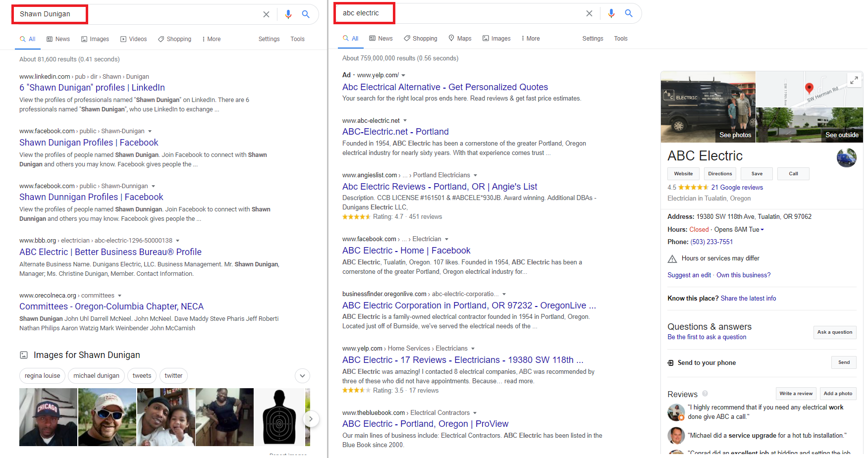Open More menu in Shawn Dunigan search

coord(212,39)
